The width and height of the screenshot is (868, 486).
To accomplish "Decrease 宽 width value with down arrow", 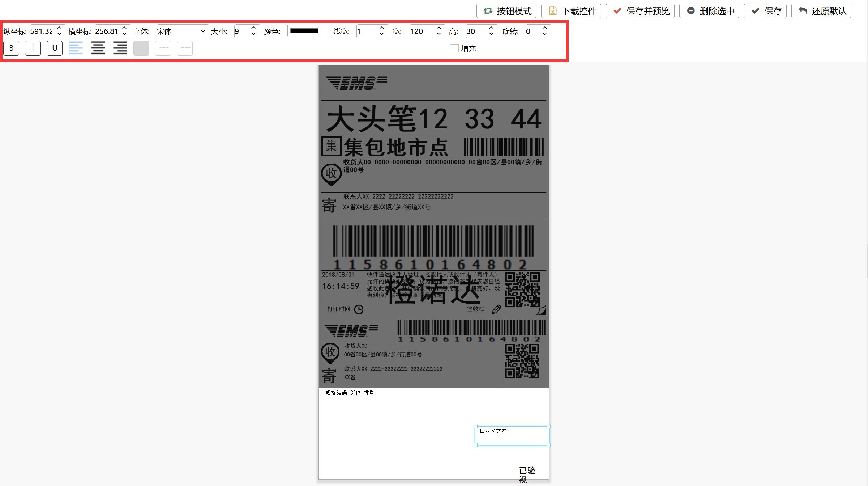I will pos(439,34).
